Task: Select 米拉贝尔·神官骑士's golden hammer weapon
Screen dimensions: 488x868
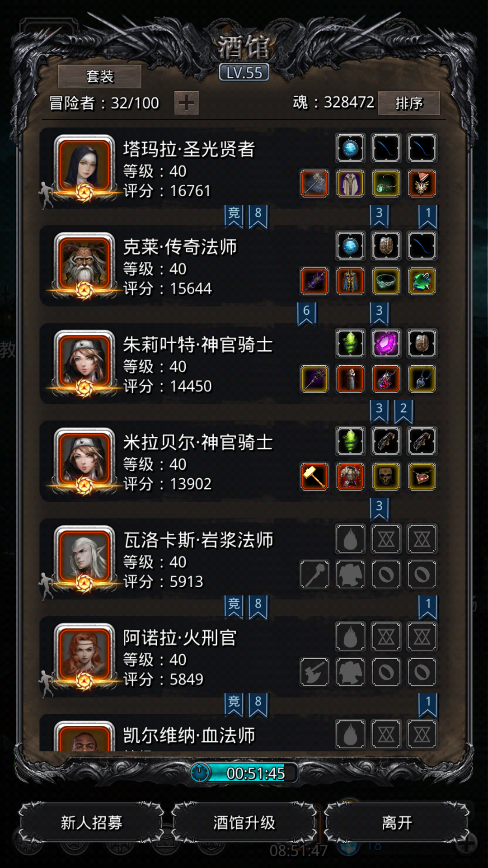Action: click(314, 476)
